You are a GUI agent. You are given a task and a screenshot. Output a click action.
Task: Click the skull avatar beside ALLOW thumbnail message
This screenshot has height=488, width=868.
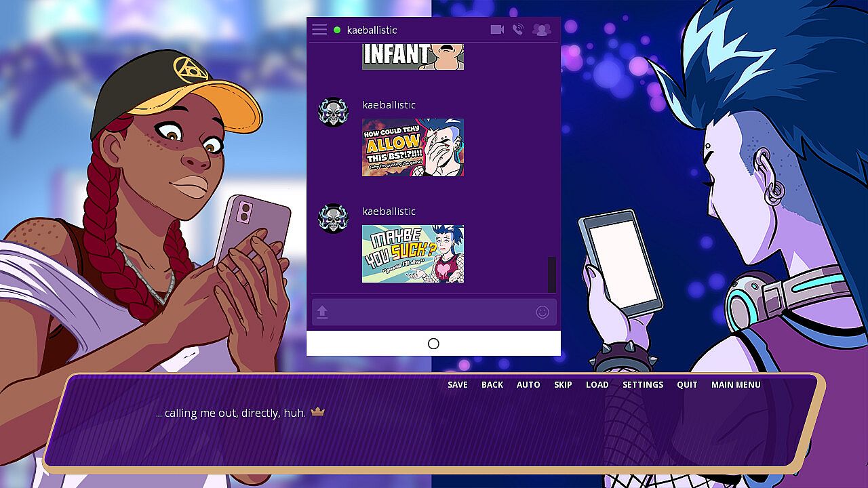point(333,112)
